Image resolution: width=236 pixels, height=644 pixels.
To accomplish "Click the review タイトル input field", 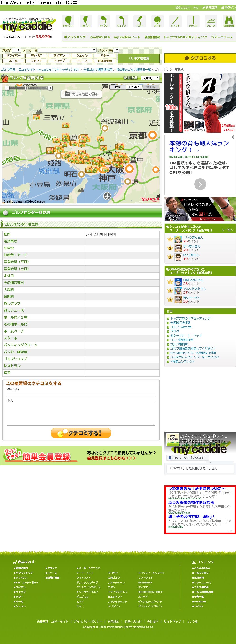I will 81,394.
